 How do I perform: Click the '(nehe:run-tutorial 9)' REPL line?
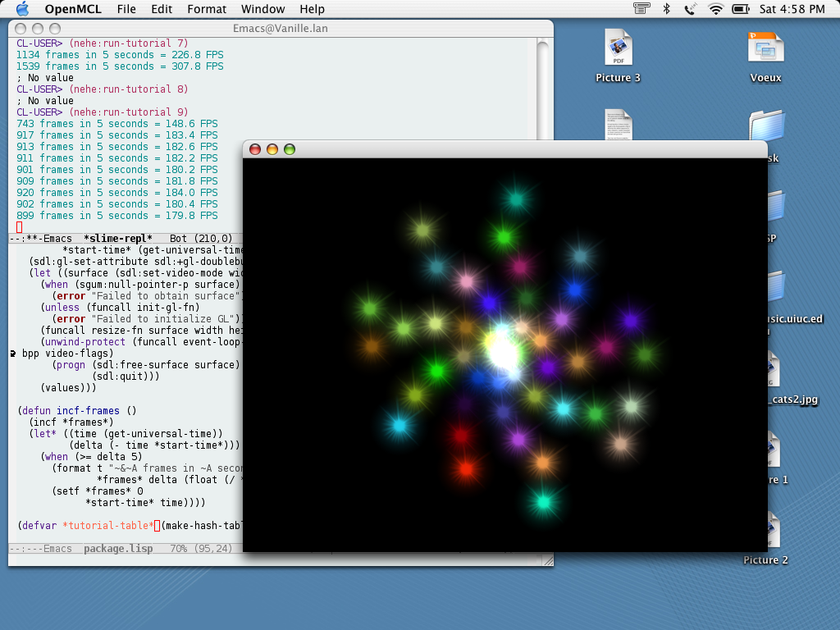tap(129, 112)
